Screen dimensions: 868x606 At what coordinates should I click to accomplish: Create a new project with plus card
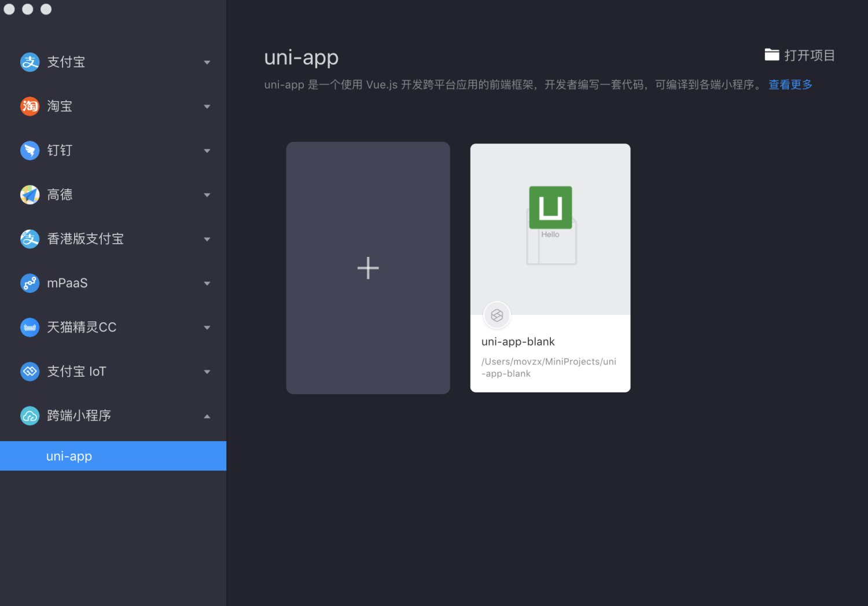pos(368,268)
